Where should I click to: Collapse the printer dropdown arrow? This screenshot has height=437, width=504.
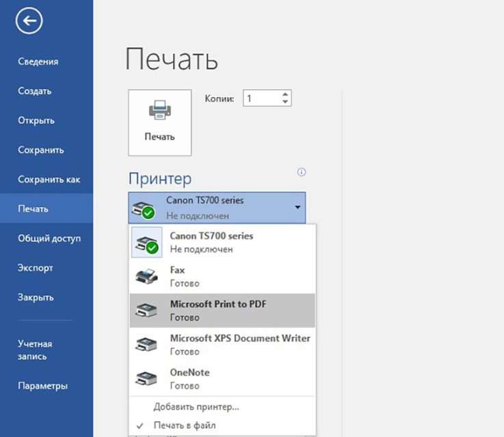tap(297, 207)
